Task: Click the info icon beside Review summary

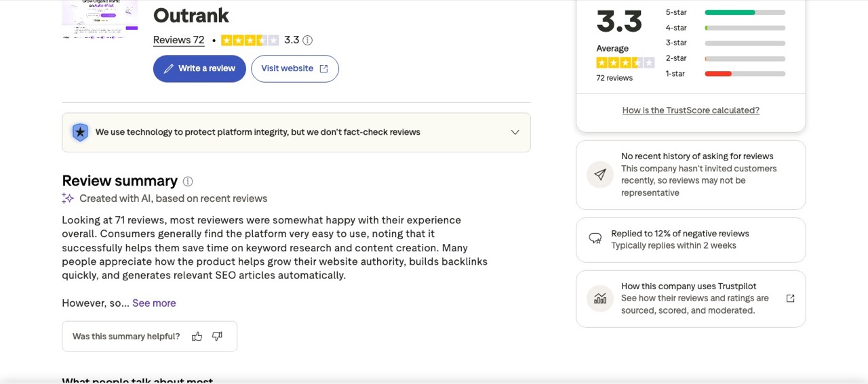Action: coord(188,182)
